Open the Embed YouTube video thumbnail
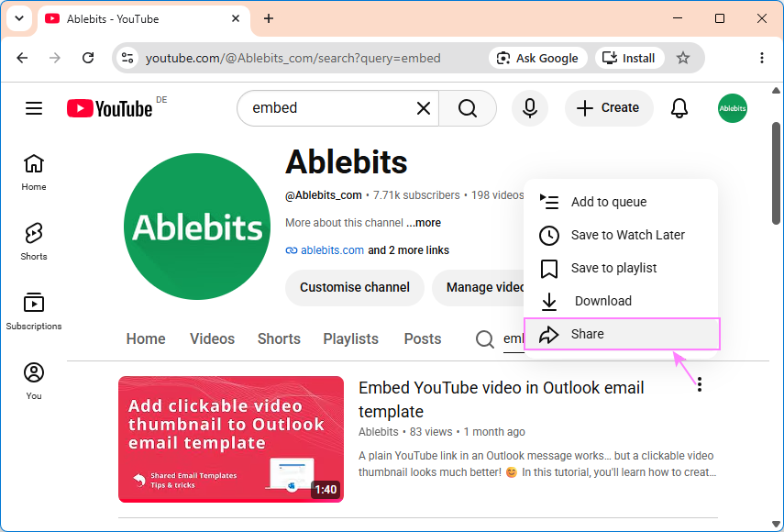 click(231, 439)
